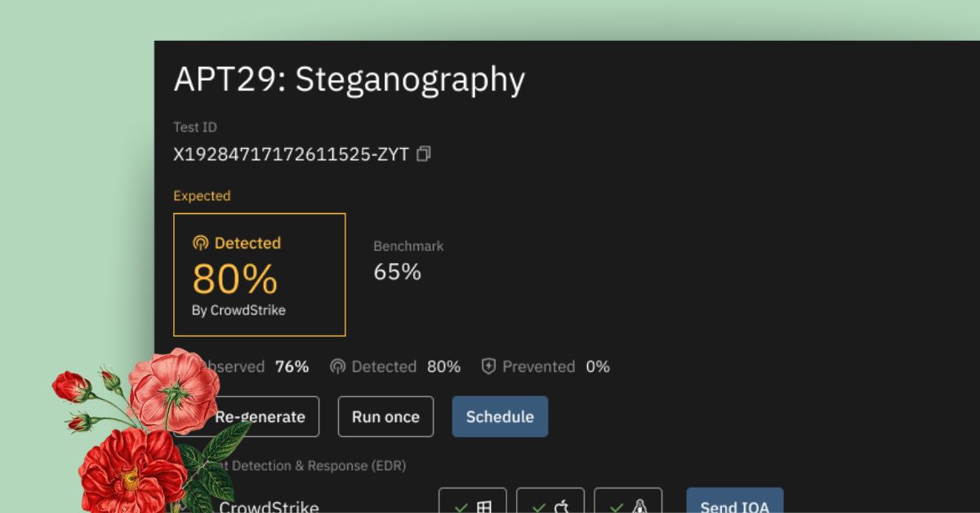980x513 pixels.
Task: Click the Test ID value X19284717172611525-ZYT
Action: [x=291, y=154]
